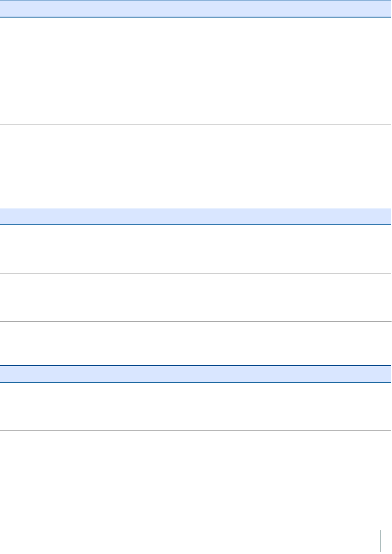Click the taller second row under lowest header
392x554 pixels.
(x=196, y=467)
